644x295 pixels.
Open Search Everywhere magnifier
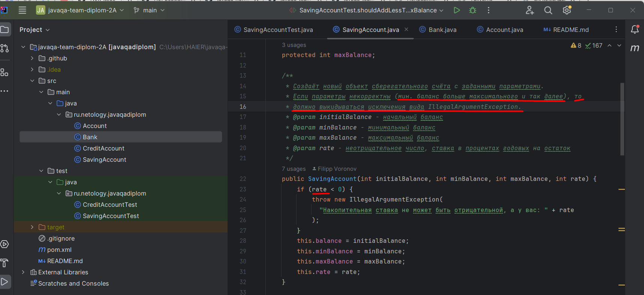(548, 10)
